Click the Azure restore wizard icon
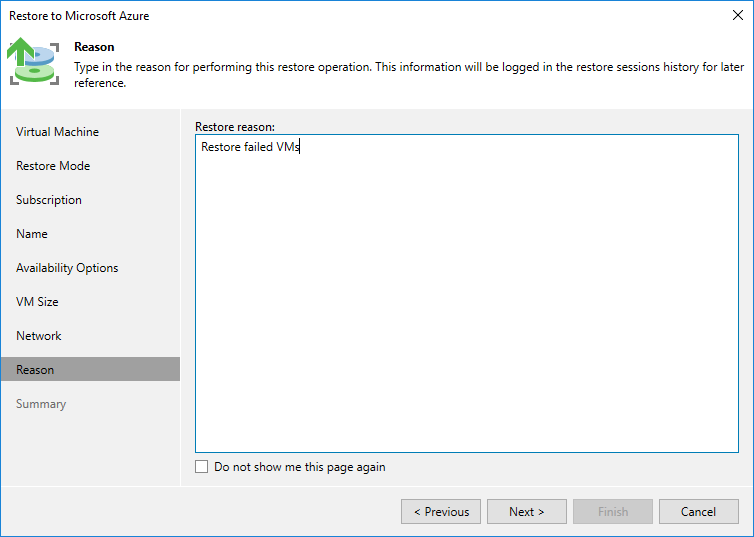754x537 pixels. [34, 62]
